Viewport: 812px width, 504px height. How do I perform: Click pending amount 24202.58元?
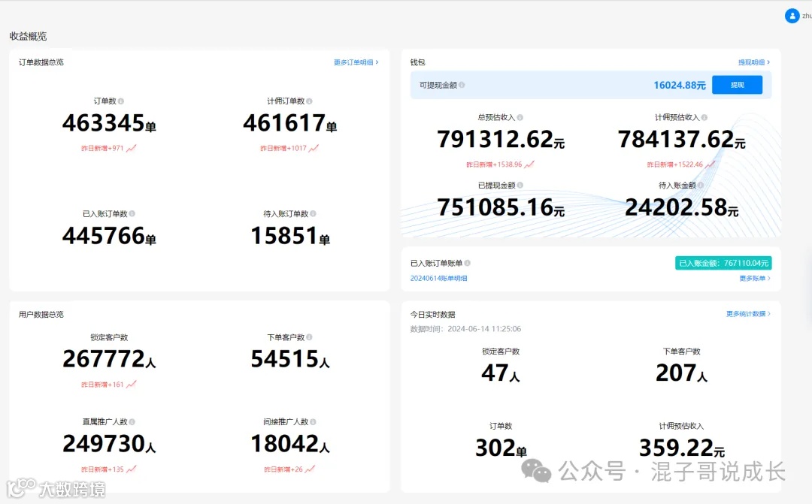[x=681, y=207]
